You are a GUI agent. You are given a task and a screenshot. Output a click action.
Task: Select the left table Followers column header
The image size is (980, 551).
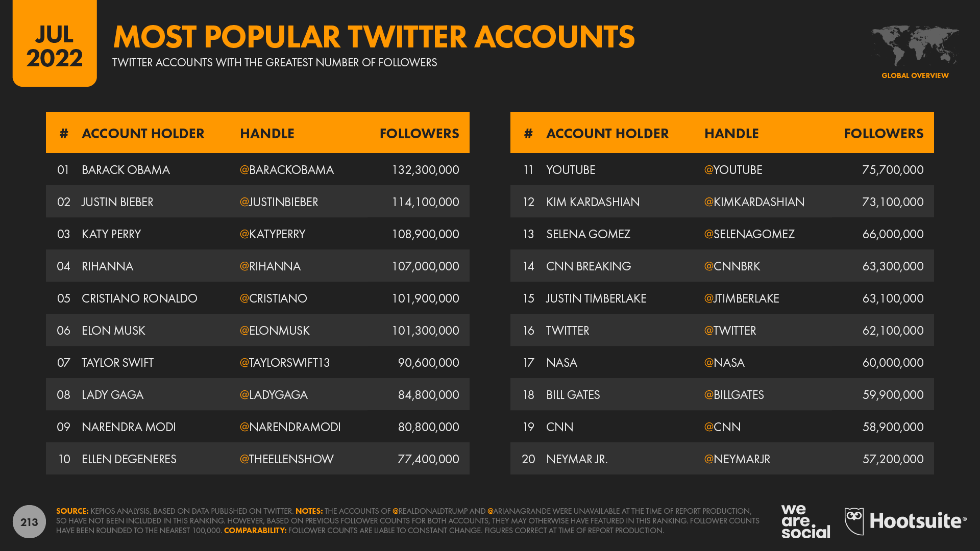pyautogui.click(x=419, y=134)
